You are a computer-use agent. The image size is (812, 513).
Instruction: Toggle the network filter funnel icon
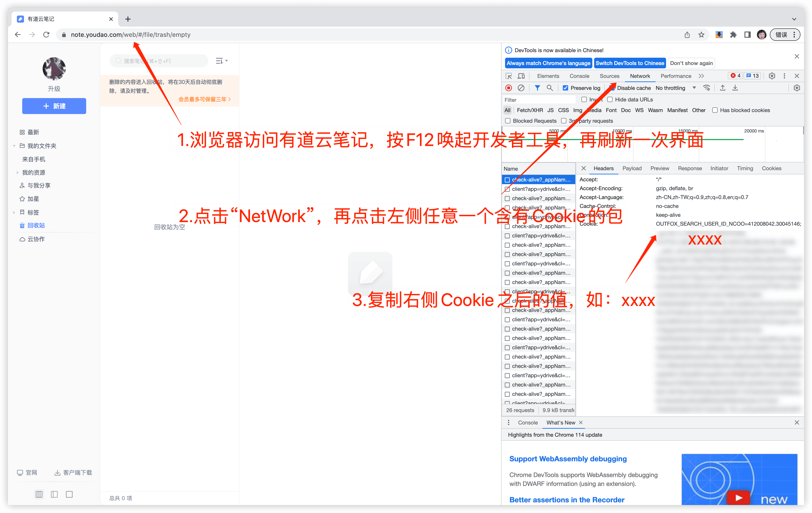(537, 88)
